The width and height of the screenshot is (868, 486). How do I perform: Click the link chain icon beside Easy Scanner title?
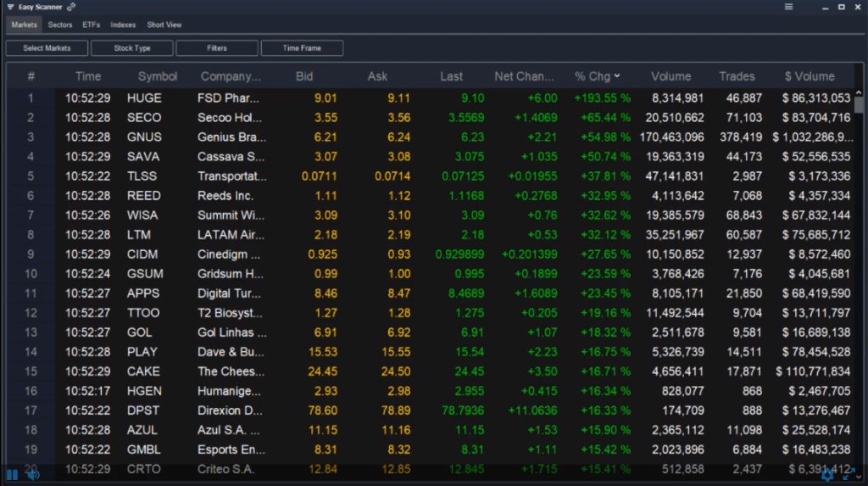coord(71,7)
